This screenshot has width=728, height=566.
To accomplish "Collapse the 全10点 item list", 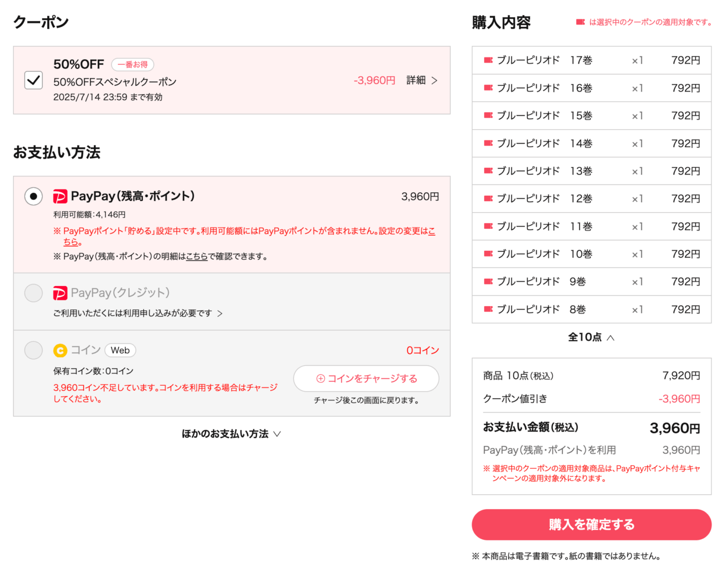I will (x=591, y=337).
